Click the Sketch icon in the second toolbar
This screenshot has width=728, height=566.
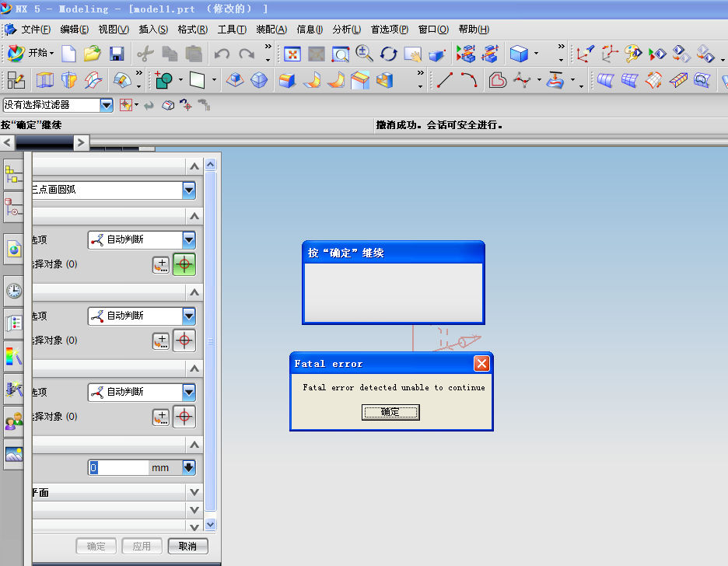tap(16, 80)
